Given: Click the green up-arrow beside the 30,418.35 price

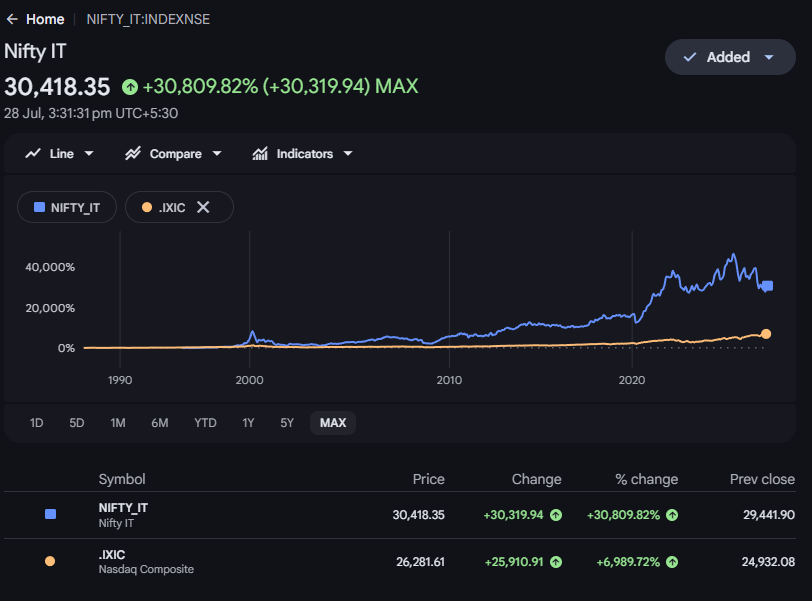Looking at the screenshot, I should coord(130,87).
